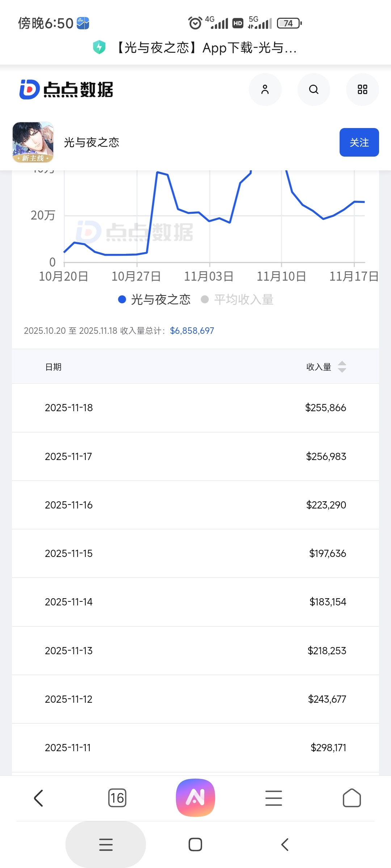The height and width of the screenshot is (868, 391).
Task: Open the user account profile icon
Action: [x=265, y=90]
